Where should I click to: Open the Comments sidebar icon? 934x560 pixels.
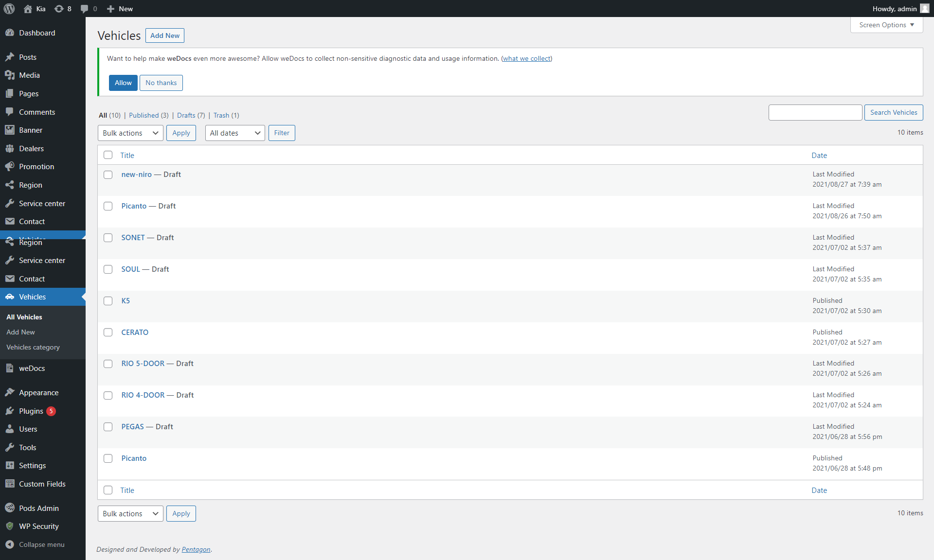click(x=10, y=112)
